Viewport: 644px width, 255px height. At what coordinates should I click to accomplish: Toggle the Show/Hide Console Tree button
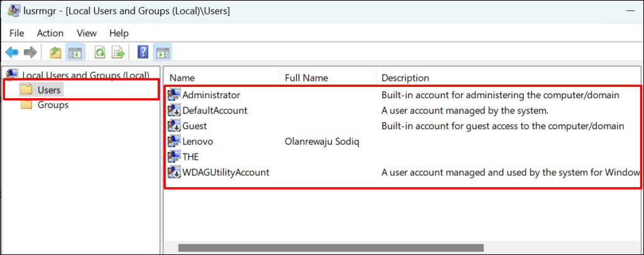74,52
